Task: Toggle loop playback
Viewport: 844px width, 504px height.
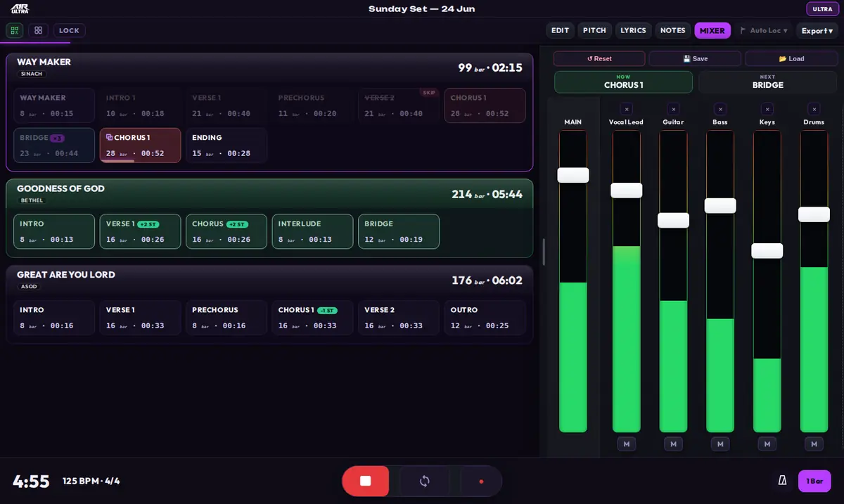Action: point(424,481)
